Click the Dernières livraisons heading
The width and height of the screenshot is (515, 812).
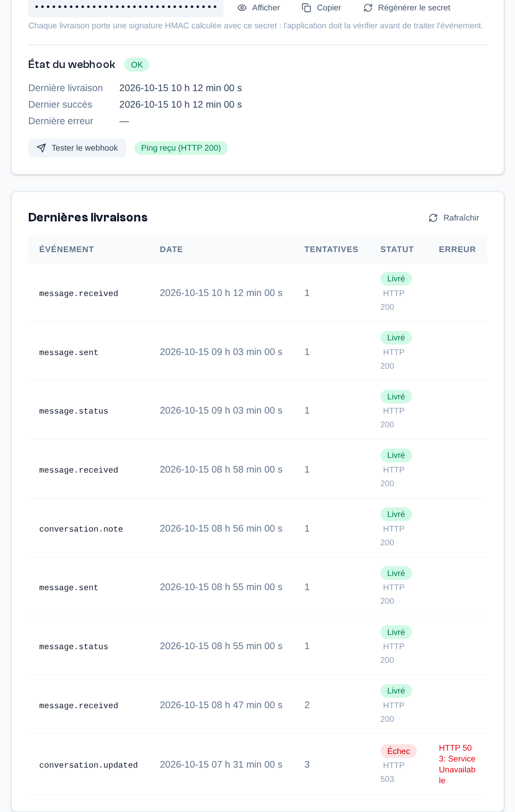tap(88, 217)
